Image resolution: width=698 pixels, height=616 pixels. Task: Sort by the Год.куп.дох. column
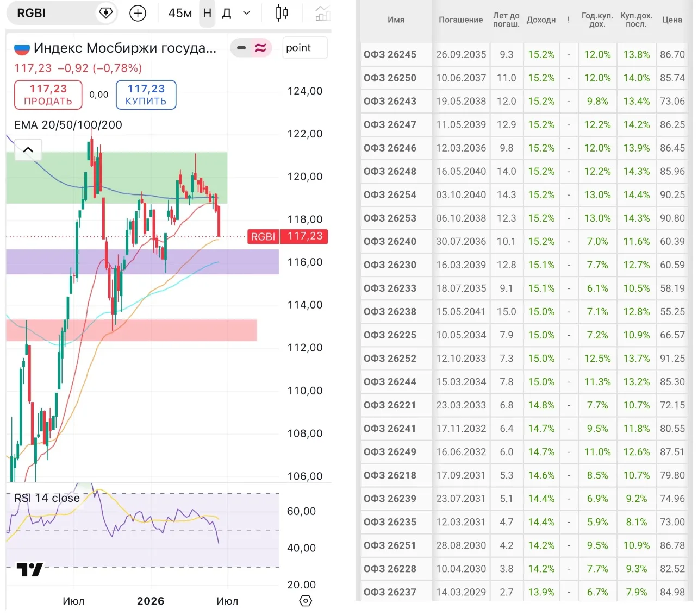tap(597, 20)
